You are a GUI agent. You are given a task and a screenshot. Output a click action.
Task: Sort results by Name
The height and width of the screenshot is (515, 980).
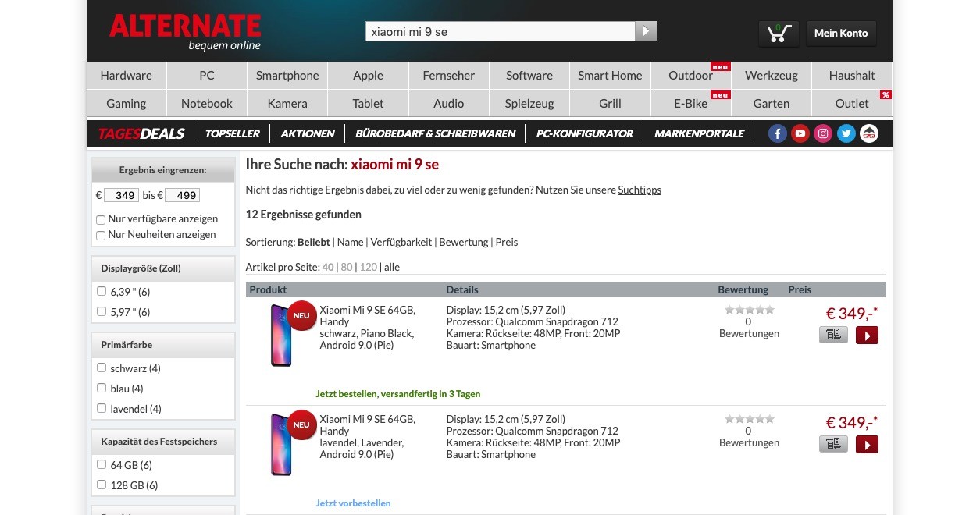(x=350, y=242)
